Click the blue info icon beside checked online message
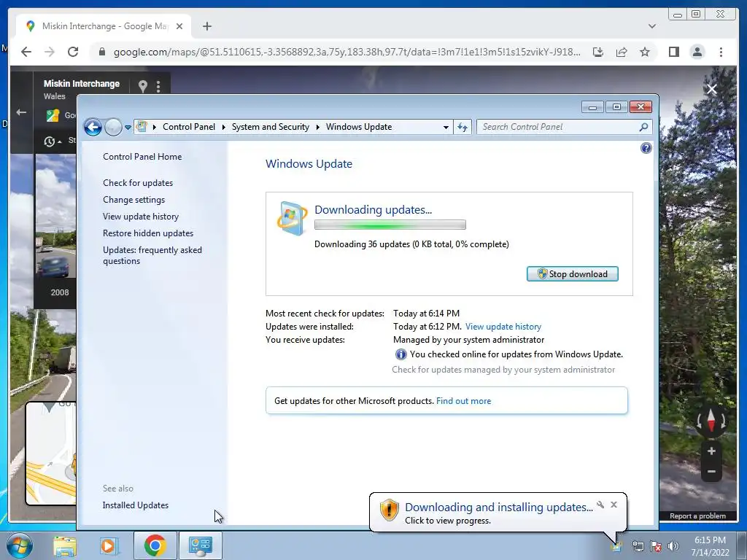 (x=401, y=354)
